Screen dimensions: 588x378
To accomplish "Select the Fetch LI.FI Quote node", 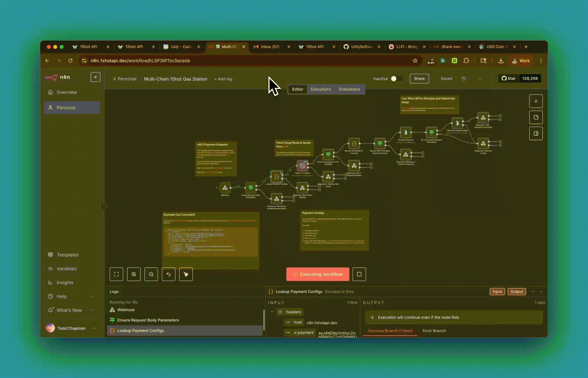I will point(302,166).
